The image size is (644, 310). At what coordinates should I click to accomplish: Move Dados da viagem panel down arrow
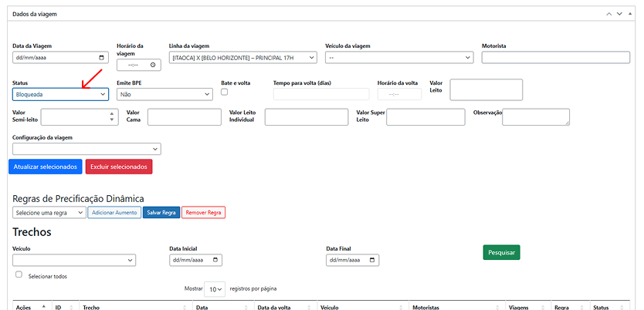pyautogui.click(x=619, y=14)
